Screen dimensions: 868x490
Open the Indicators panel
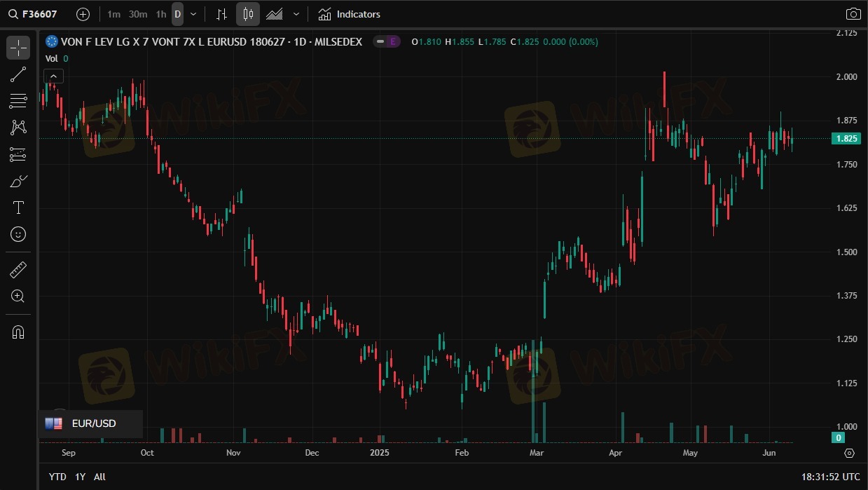click(x=349, y=14)
